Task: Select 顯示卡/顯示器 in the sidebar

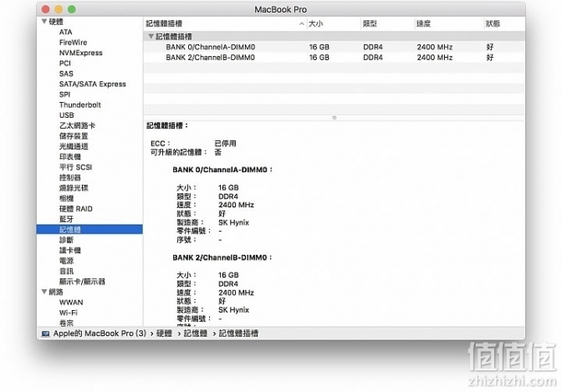Action: coord(82,282)
